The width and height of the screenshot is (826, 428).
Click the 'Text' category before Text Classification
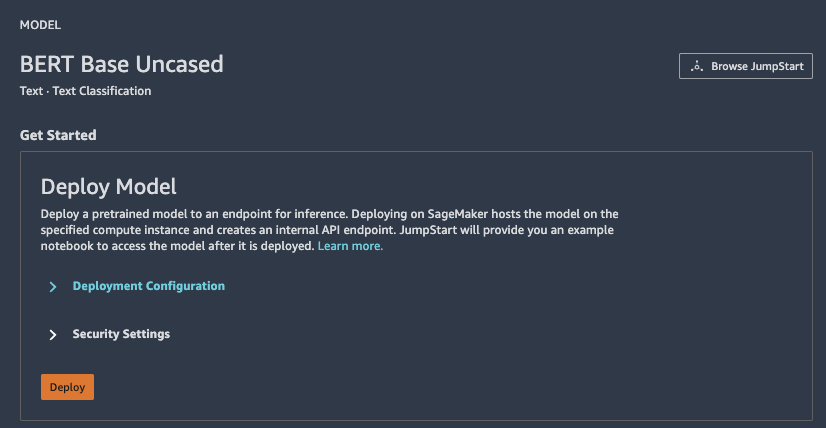pos(31,91)
